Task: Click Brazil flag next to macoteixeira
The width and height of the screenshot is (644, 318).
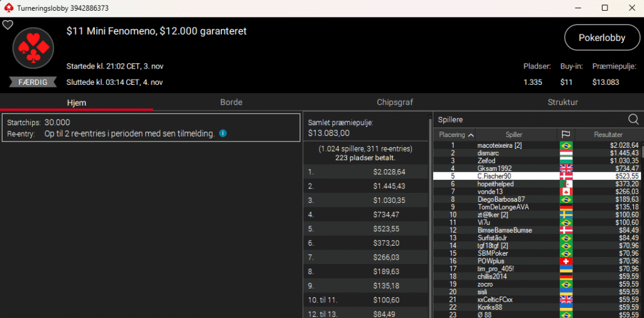Action: coord(565,145)
